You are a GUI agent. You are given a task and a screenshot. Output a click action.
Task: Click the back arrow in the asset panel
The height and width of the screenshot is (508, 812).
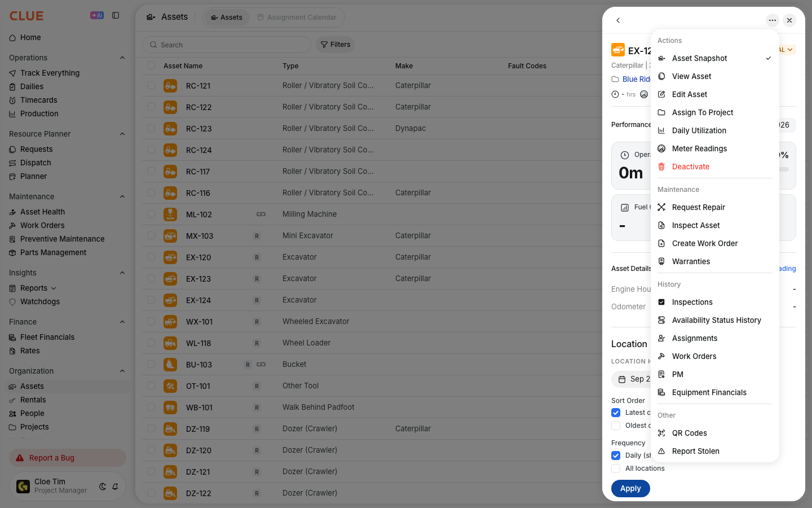pos(618,20)
